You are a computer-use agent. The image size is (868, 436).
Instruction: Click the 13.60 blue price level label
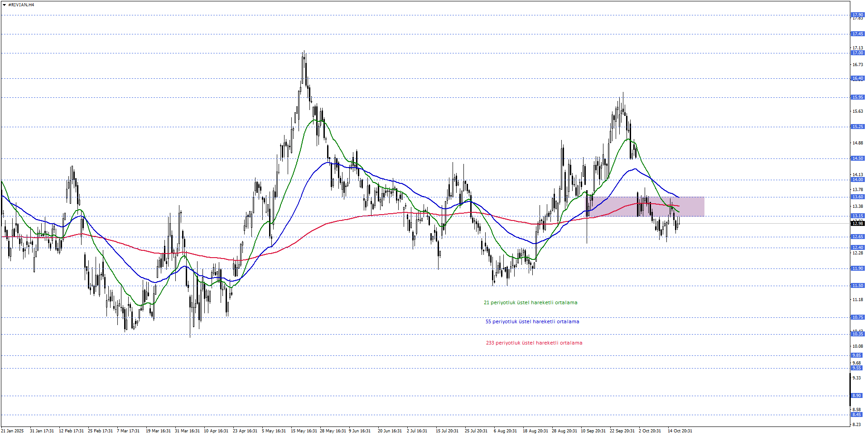click(857, 197)
